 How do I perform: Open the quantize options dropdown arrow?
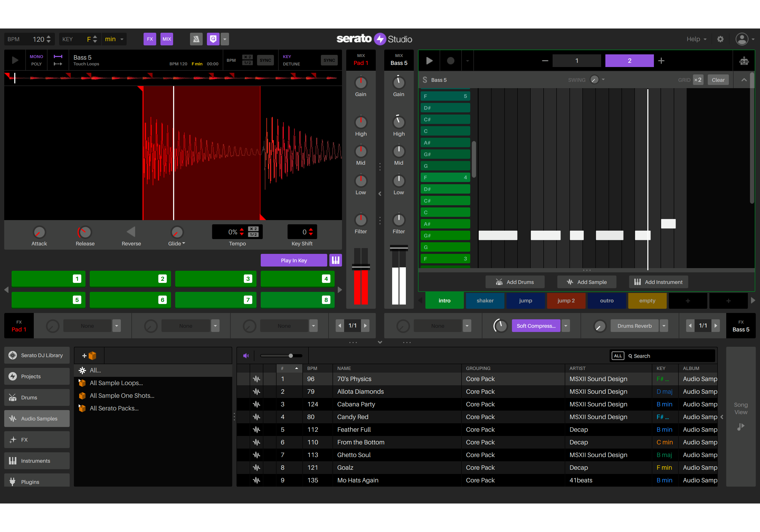225,39
